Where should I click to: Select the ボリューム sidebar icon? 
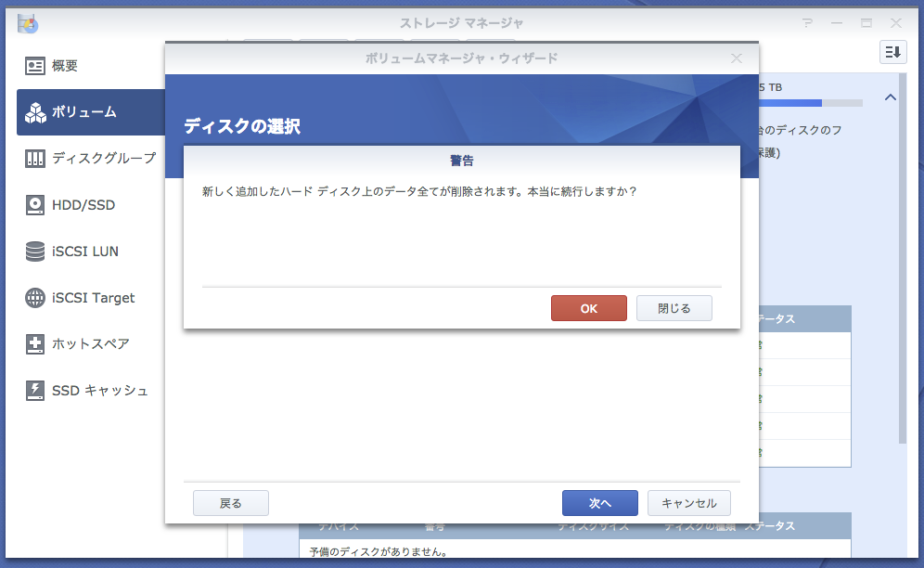pos(35,111)
